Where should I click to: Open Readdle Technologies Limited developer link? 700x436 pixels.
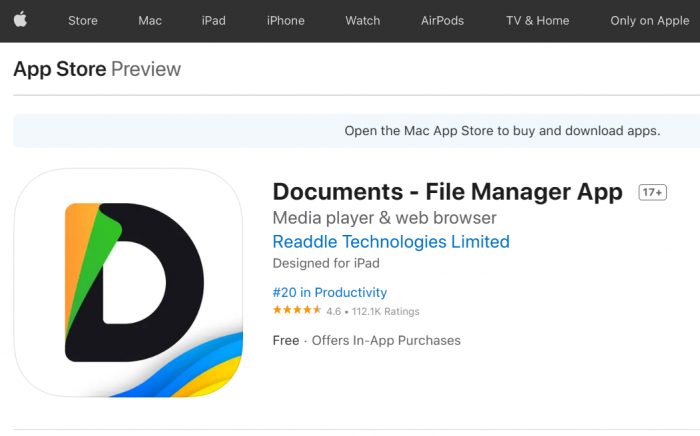click(x=391, y=241)
